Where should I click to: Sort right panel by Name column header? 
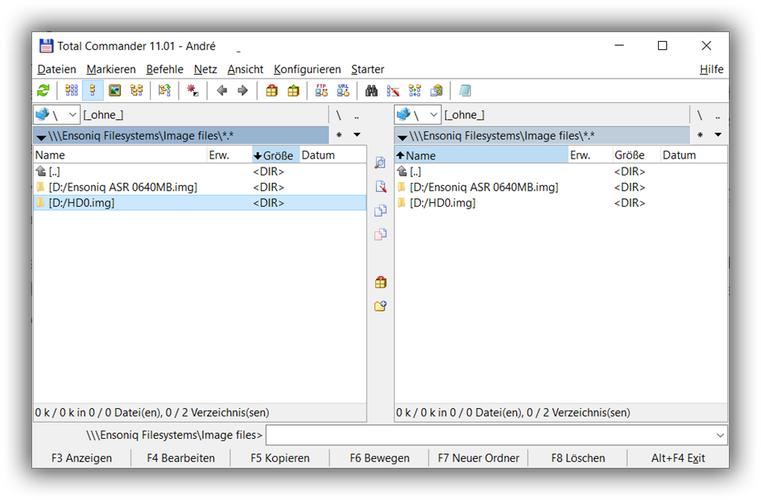point(481,155)
